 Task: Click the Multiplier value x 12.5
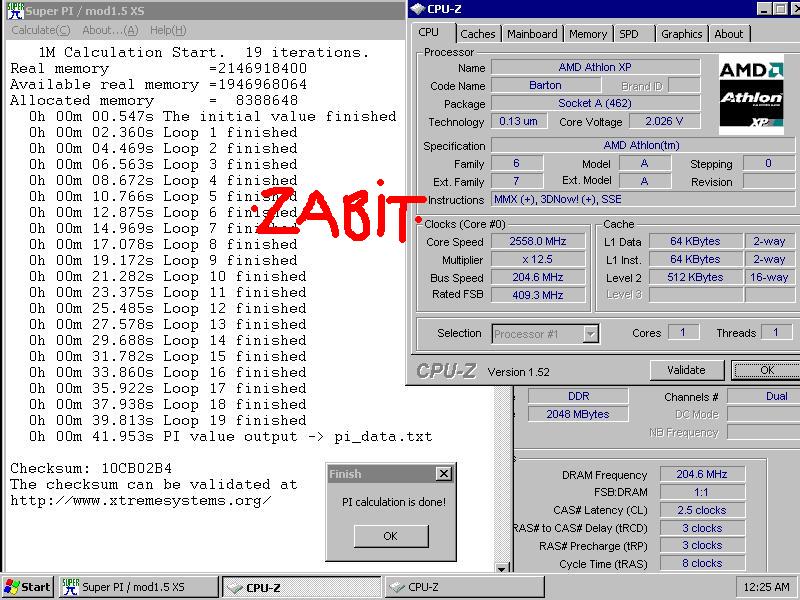tap(538, 259)
